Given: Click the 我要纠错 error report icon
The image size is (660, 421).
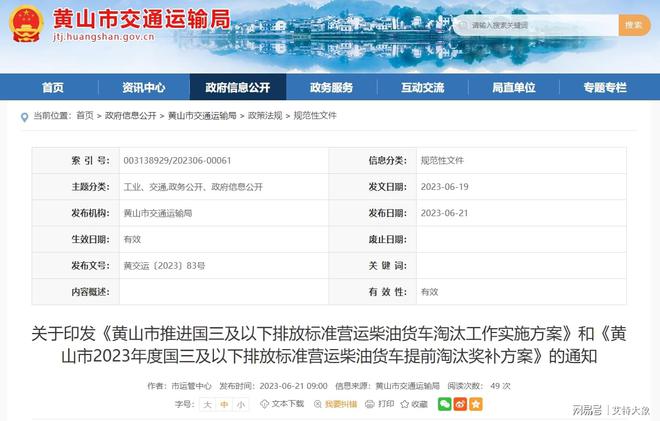Looking at the screenshot, I should (x=318, y=404).
